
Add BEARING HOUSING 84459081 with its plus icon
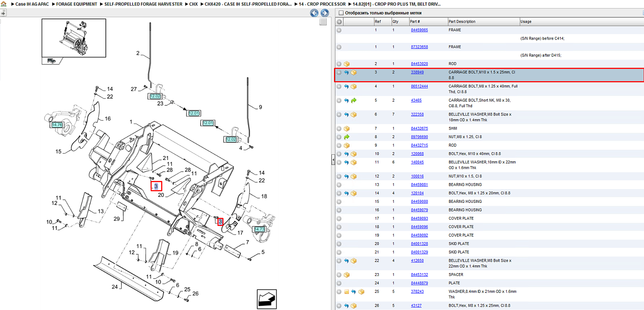click(339, 185)
